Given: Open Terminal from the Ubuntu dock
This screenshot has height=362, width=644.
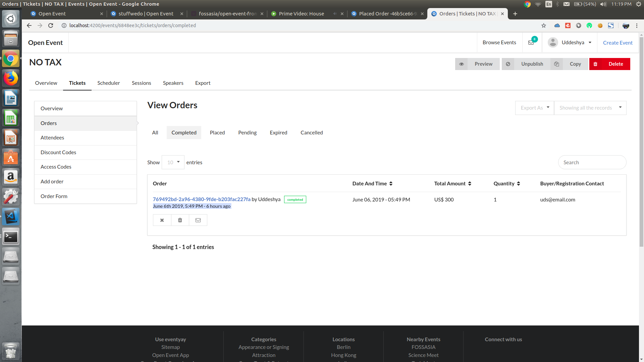Looking at the screenshot, I should pos(11,237).
